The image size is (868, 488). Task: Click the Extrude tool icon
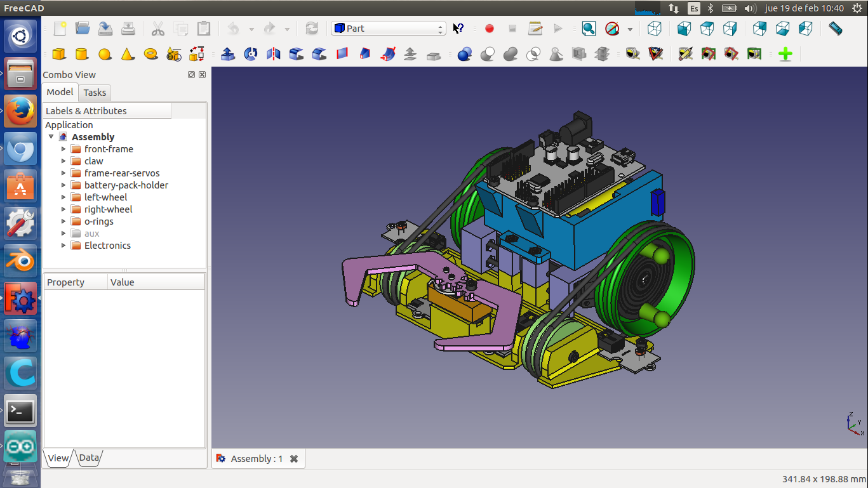228,55
